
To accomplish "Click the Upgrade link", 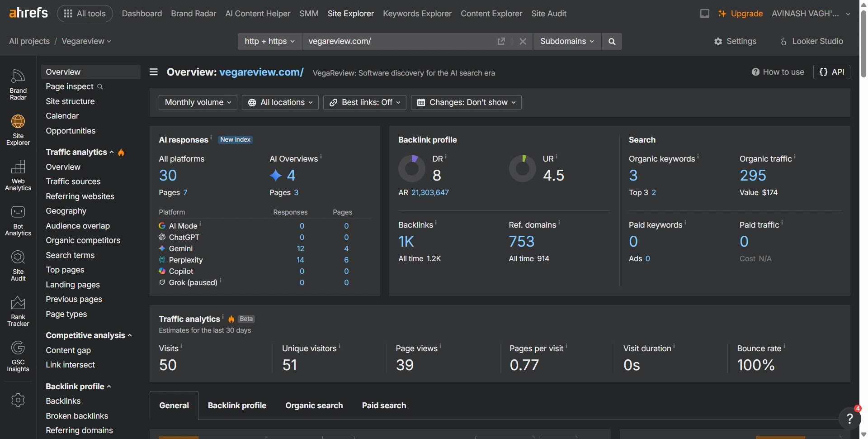I will pos(741,14).
